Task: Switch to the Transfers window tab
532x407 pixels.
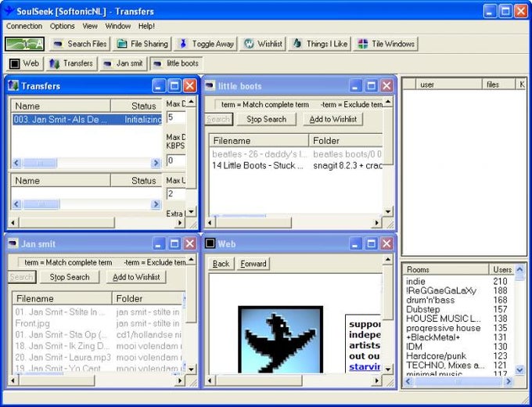Action: [x=72, y=63]
